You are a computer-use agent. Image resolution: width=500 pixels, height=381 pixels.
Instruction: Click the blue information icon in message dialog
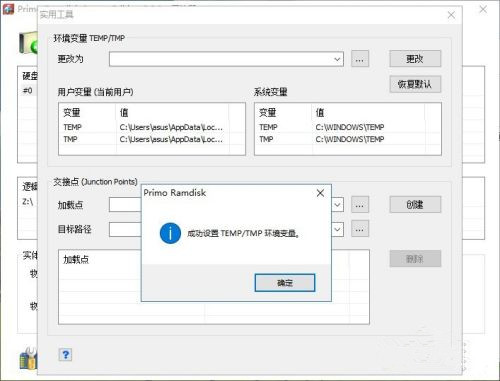tap(170, 233)
